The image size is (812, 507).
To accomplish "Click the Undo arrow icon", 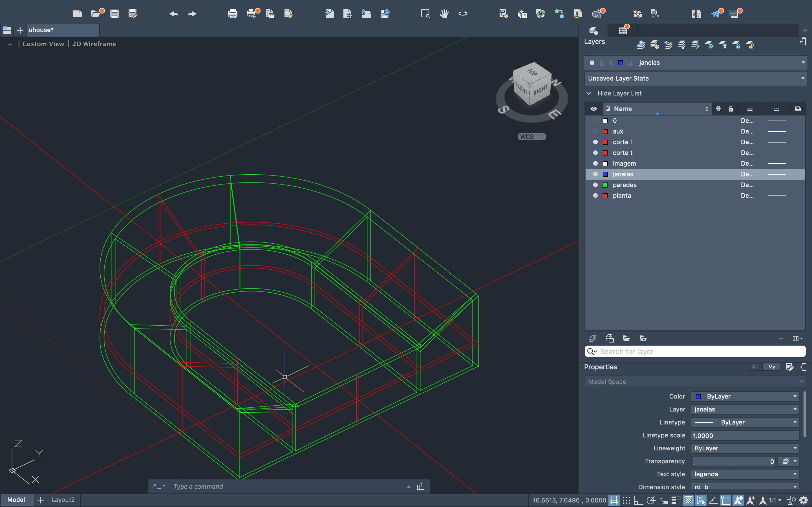I will click(173, 14).
